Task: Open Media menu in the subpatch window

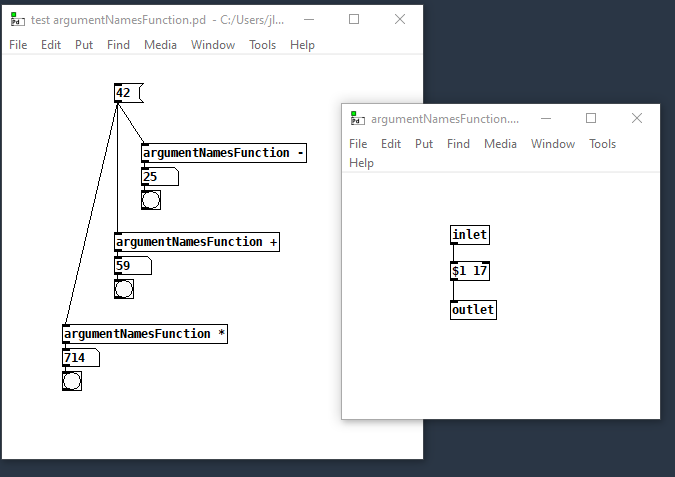Action: click(x=500, y=144)
